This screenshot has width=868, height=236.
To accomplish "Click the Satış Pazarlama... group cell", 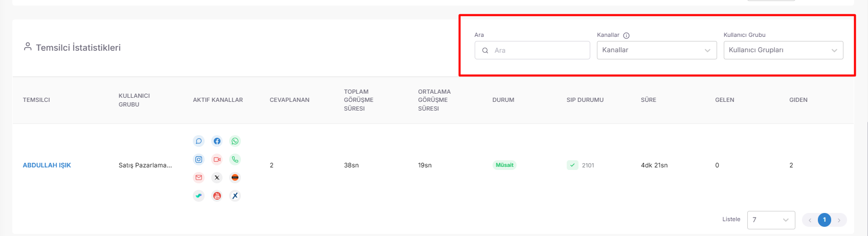I will point(145,165).
